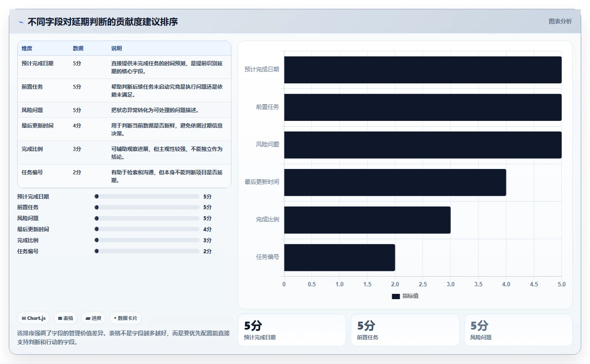The height and width of the screenshot is (364, 590).
Task: Click the 5.0 x-axis tick label
Action: (x=562, y=284)
